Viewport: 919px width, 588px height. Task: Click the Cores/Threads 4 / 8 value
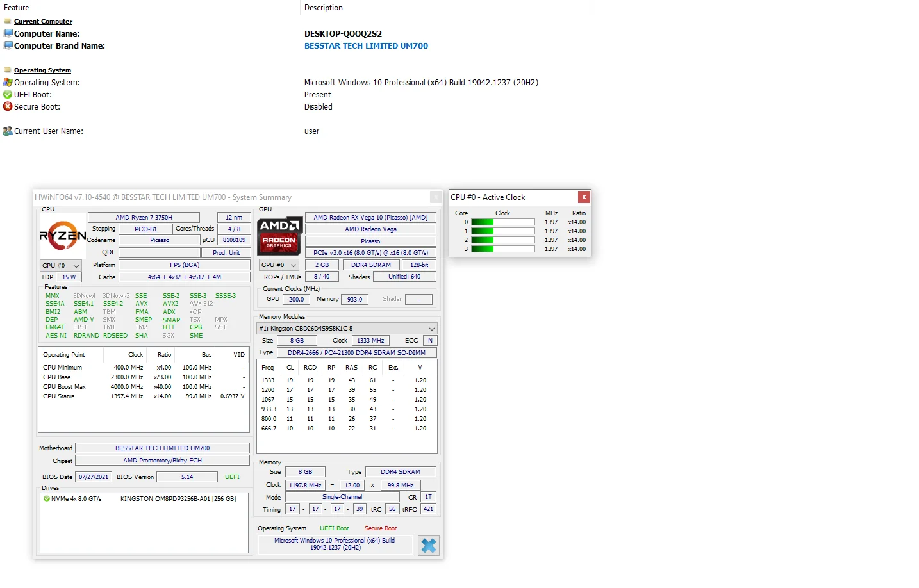coord(235,229)
